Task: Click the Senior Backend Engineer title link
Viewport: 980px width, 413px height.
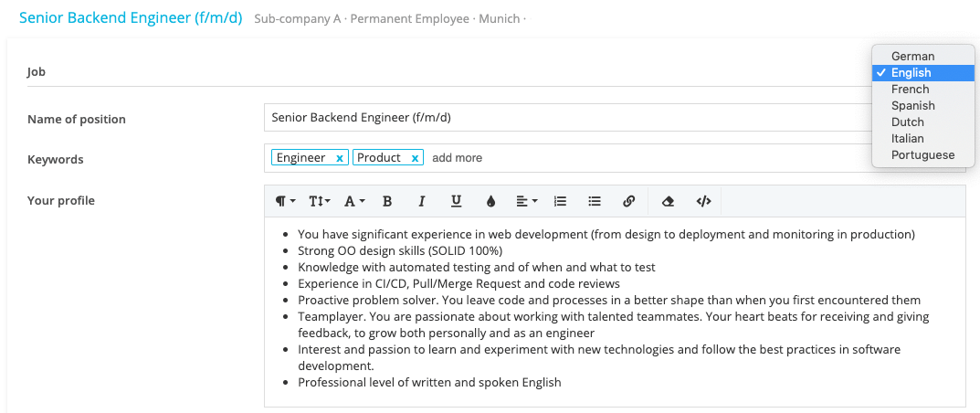Action: 131,18
